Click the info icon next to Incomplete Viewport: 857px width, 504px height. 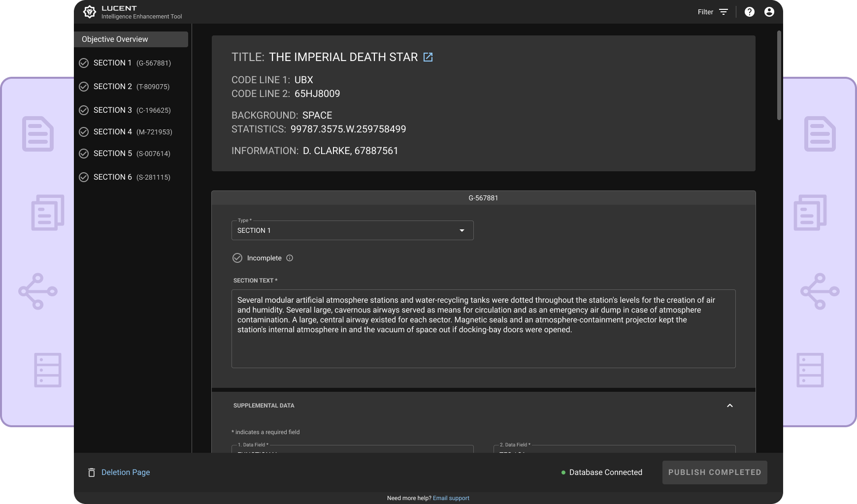[x=290, y=258]
